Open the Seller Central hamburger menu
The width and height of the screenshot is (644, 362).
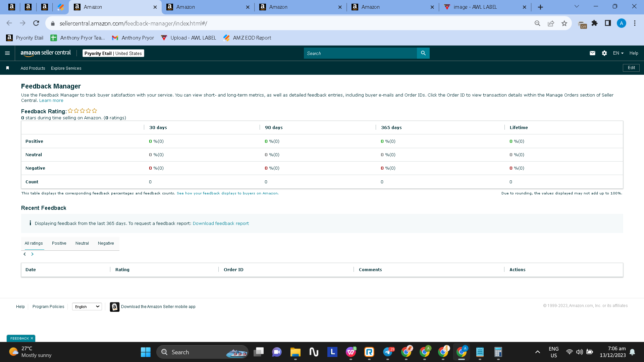[7, 53]
